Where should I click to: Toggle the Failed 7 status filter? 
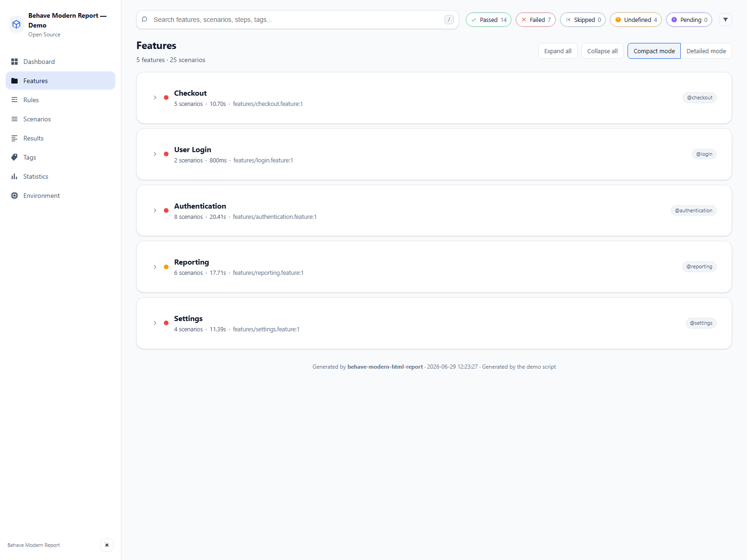[x=536, y=20]
